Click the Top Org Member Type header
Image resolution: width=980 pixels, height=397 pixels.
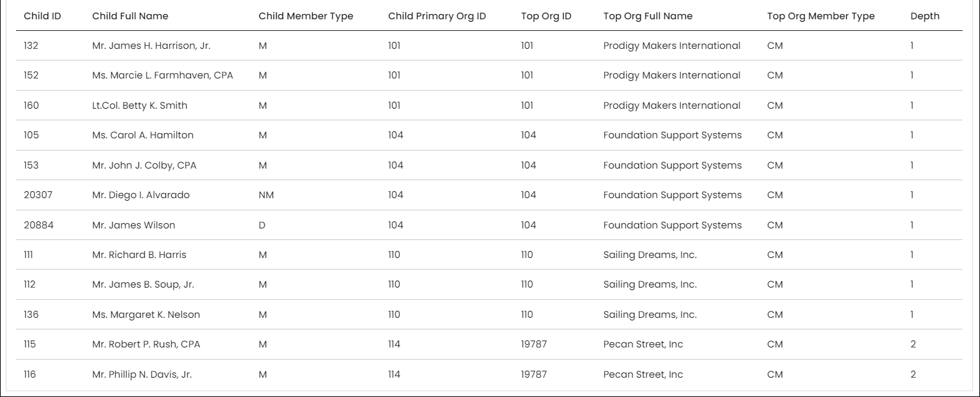(821, 16)
